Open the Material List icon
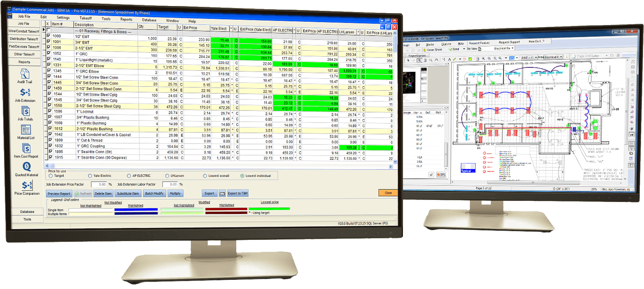 click(x=26, y=130)
